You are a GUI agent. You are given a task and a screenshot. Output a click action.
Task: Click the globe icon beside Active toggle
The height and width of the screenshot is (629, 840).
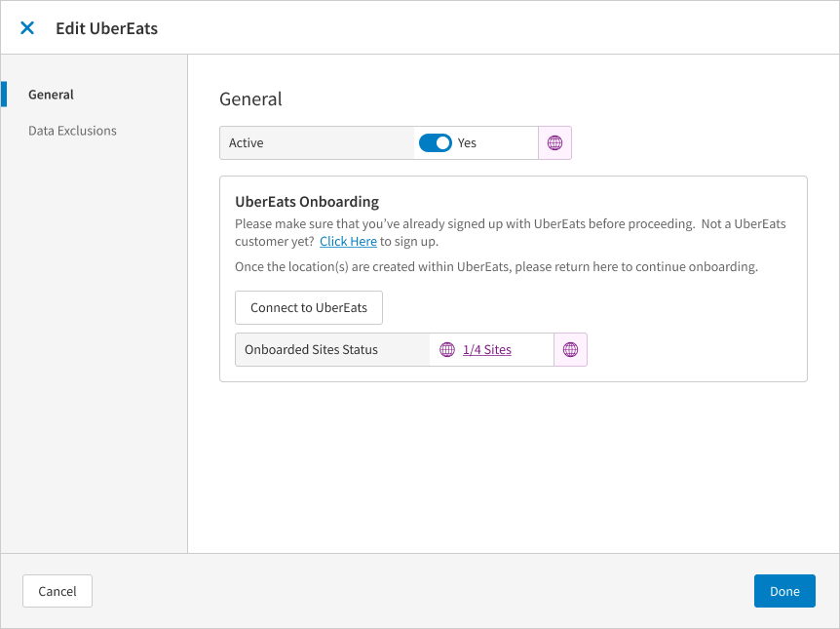[x=554, y=142]
